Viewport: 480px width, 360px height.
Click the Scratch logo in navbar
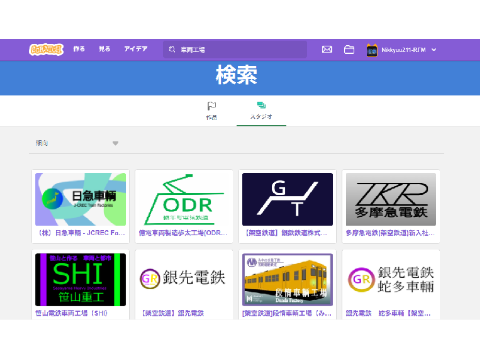pos(46,50)
